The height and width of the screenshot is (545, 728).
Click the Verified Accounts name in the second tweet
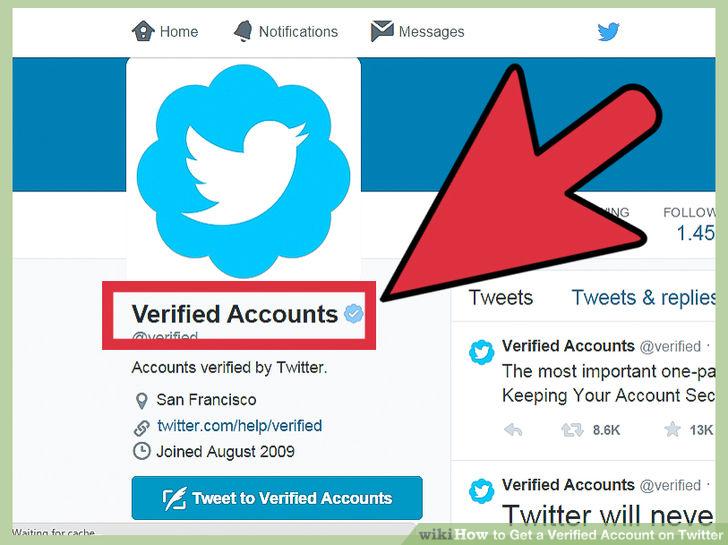point(568,485)
